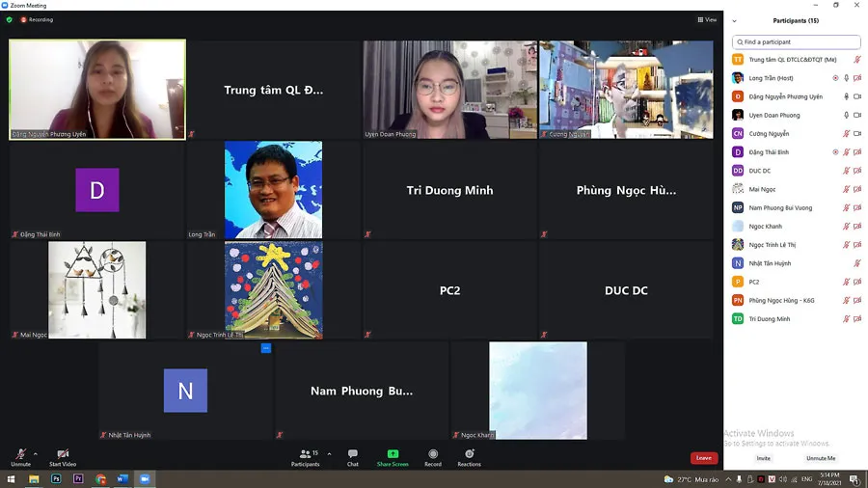Image resolution: width=868 pixels, height=488 pixels.
Task: Collapse the Participants panel chevron
Action: 734,20
